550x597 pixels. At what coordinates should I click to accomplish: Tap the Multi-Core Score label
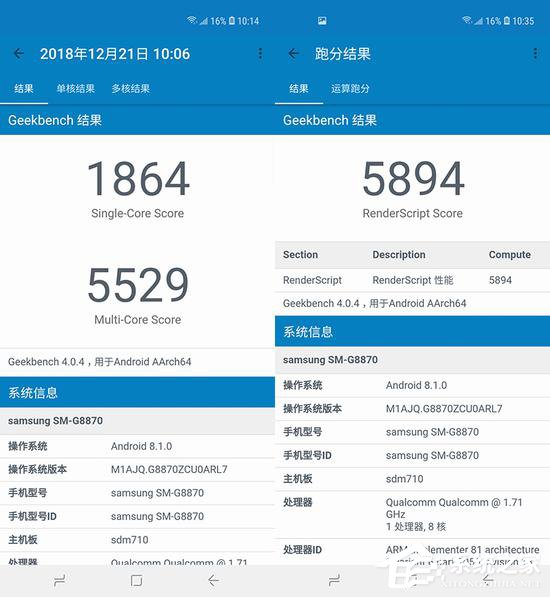[x=137, y=319]
